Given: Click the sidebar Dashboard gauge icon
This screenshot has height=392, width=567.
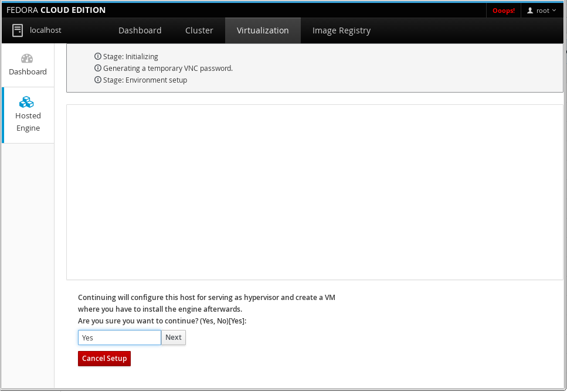Looking at the screenshot, I should 27,59.
